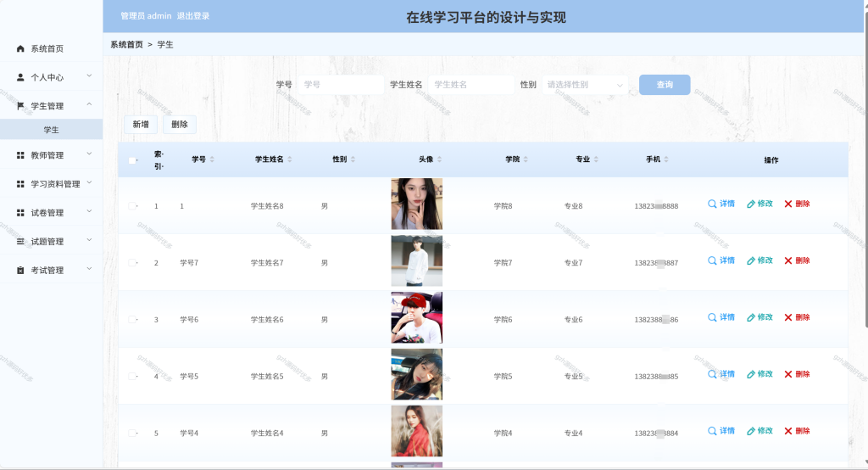868x470 pixels.
Task: Toggle select-all checkbox in table header
Action: pos(132,160)
